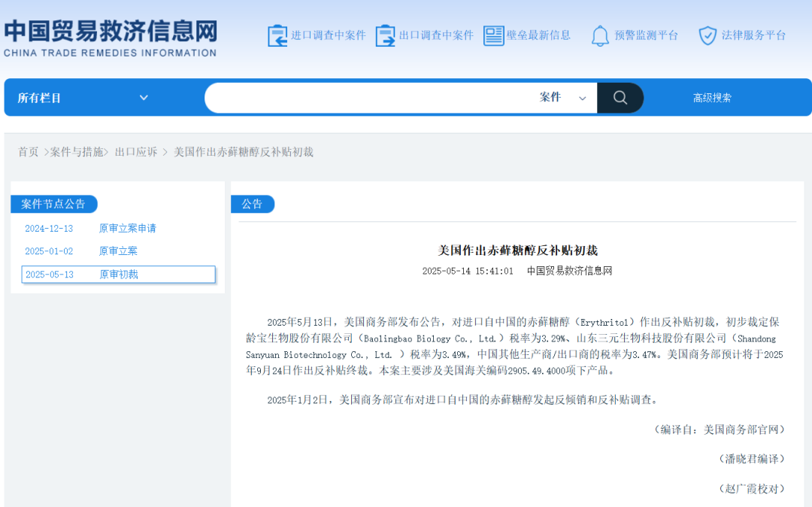Click the early-warning bell icon
The width and height of the screenshot is (812, 507).
(600, 36)
